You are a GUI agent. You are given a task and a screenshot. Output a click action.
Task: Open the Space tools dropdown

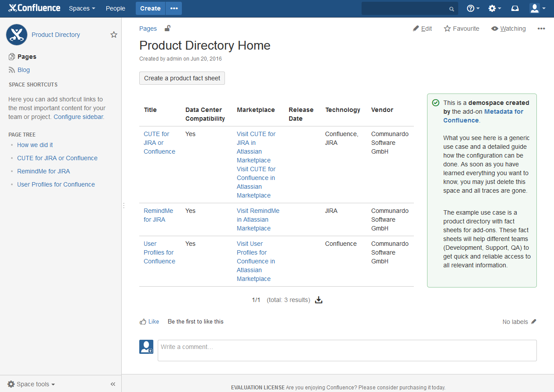pyautogui.click(x=32, y=384)
